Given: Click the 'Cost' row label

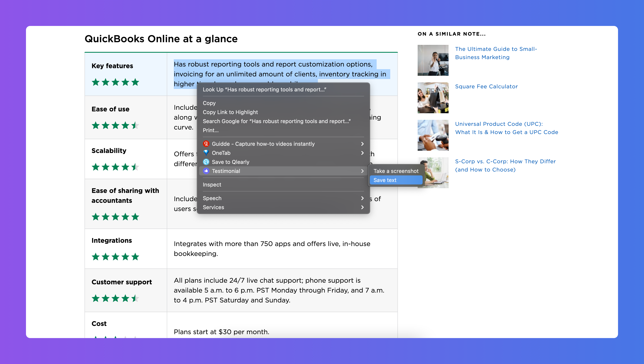Looking at the screenshot, I should [99, 323].
